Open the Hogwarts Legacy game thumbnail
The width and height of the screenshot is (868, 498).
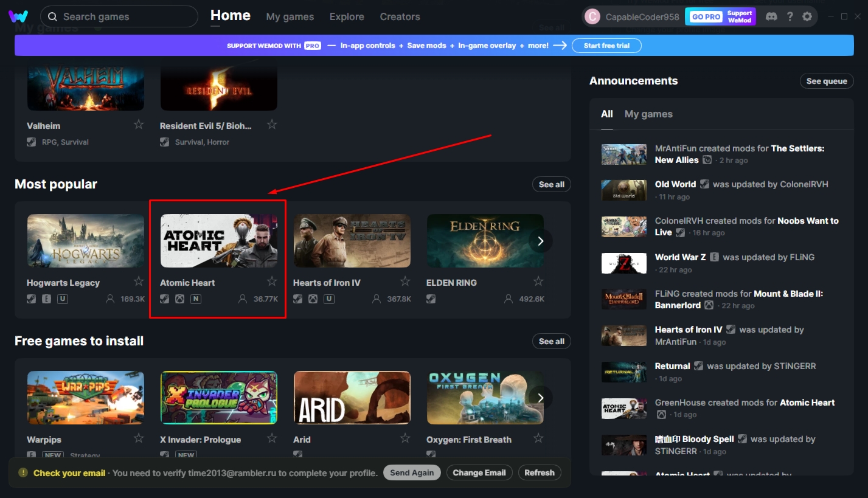tap(86, 241)
